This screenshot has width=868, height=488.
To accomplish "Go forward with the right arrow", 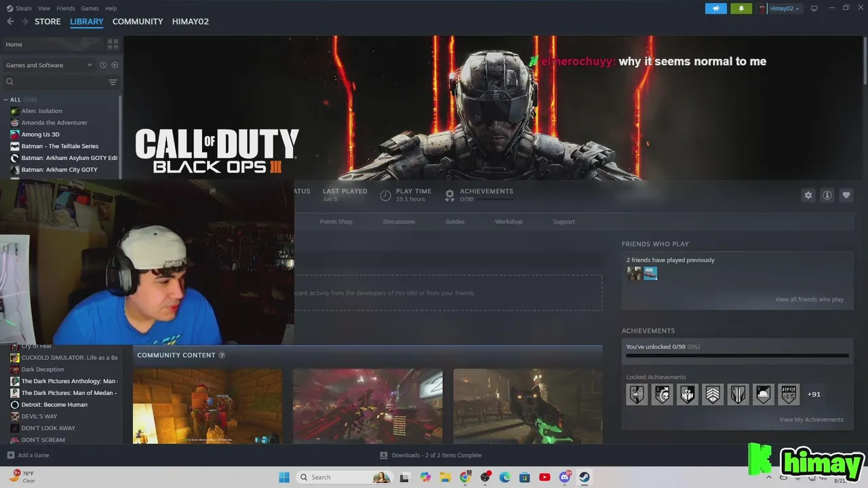I will [x=25, y=22].
